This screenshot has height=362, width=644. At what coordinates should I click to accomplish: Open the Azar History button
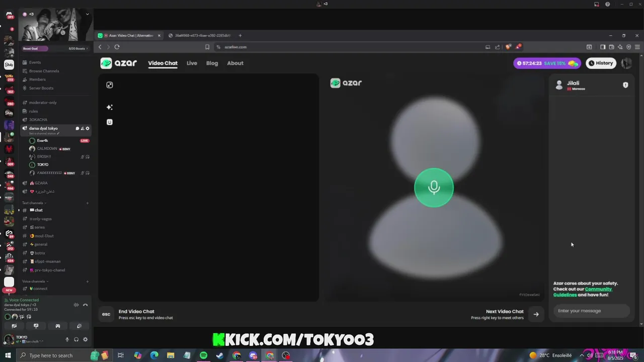(601, 63)
